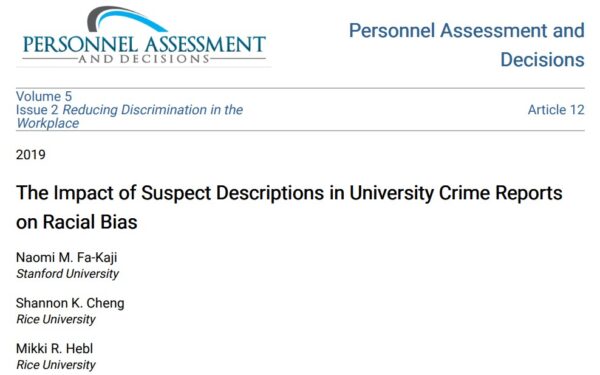
Task: Click the publication year 2019
Action: [31, 155]
